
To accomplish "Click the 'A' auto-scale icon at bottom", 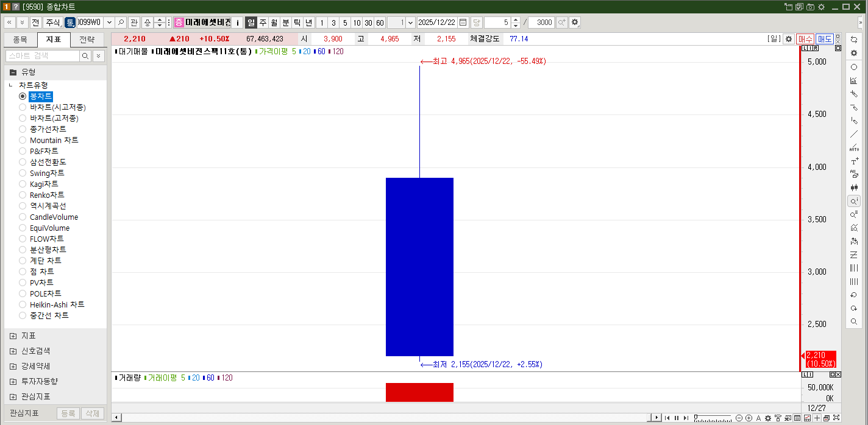I will pos(758,418).
